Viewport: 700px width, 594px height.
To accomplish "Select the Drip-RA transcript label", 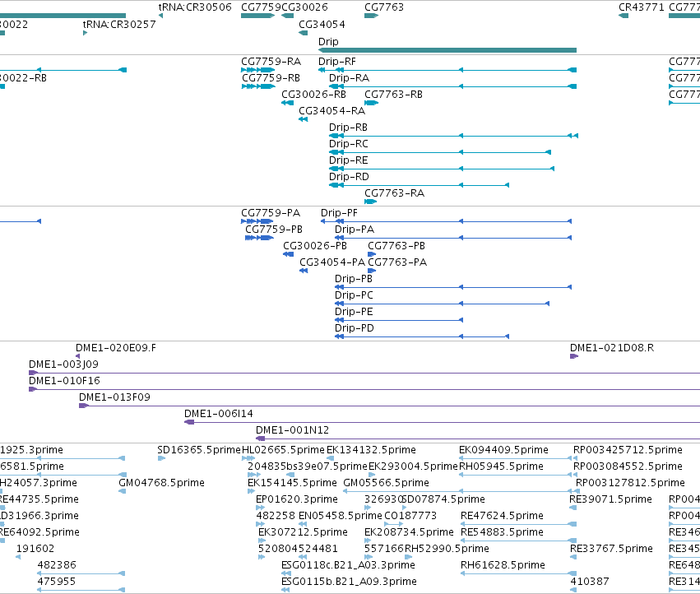I will pyautogui.click(x=349, y=78).
